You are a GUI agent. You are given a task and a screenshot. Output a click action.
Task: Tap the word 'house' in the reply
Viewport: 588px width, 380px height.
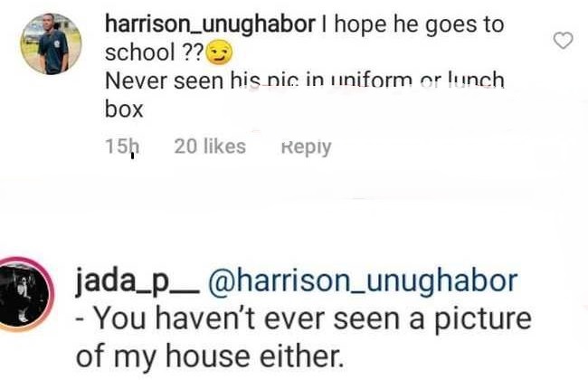208,356
